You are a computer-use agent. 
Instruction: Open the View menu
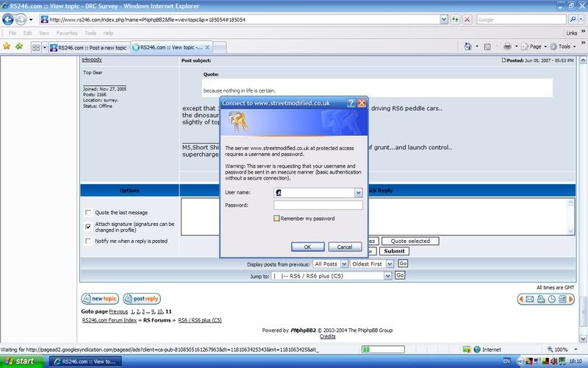click(44, 33)
